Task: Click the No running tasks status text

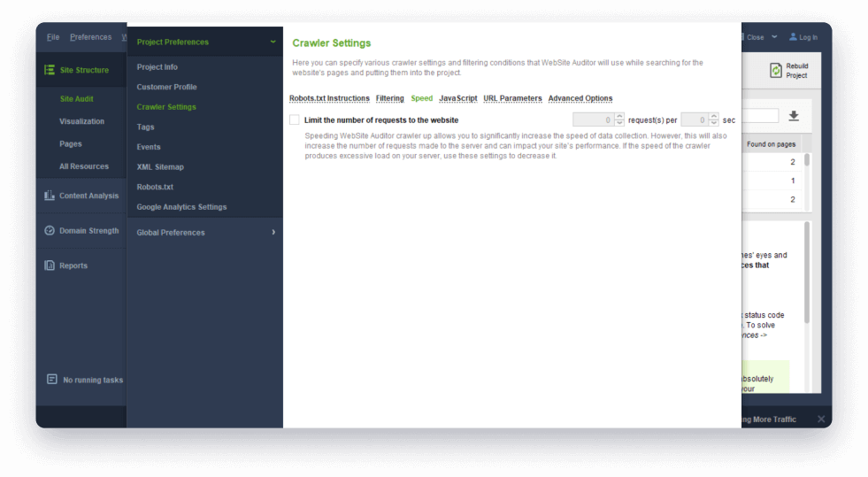Action: click(93, 380)
